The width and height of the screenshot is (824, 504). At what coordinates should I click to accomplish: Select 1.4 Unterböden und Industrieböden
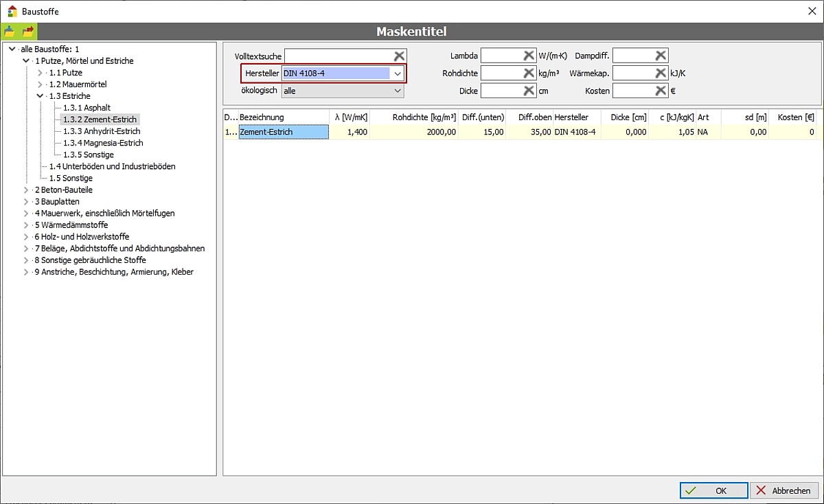tap(112, 166)
